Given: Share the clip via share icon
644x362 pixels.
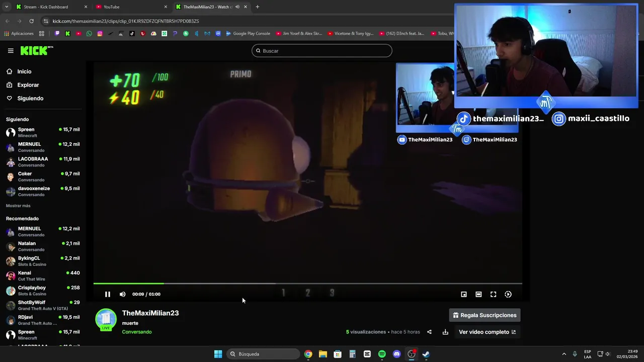Looking at the screenshot, I should pyautogui.click(x=429, y=332).
